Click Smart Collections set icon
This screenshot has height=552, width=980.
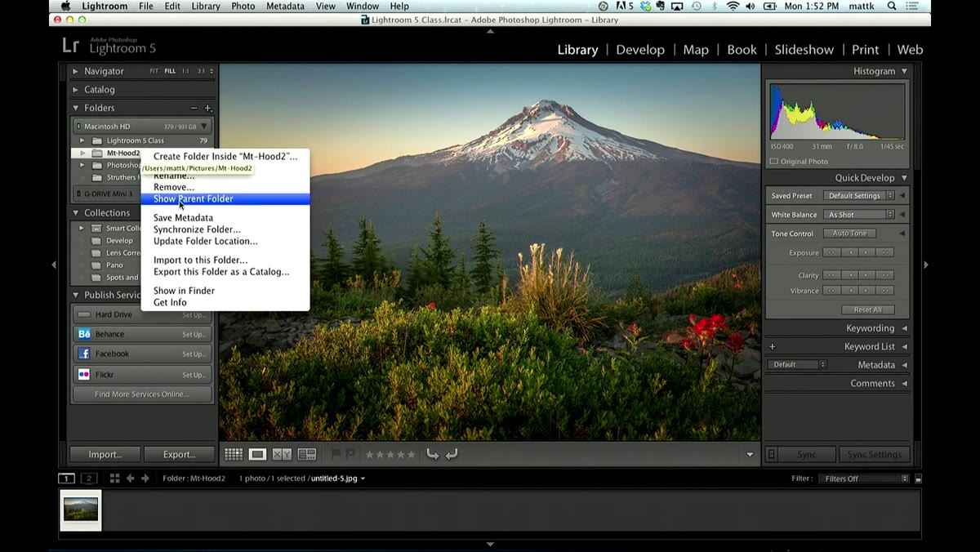pos(97,229)
